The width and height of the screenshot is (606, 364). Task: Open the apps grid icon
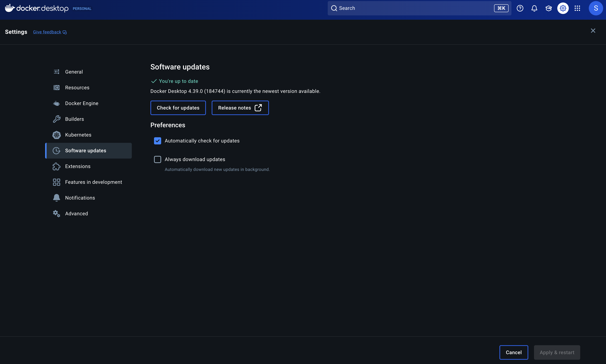click(577, 8)
